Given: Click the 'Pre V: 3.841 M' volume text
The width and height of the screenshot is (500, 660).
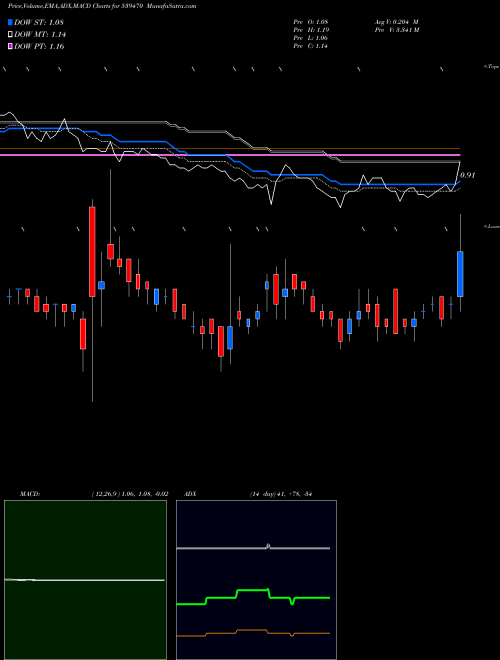Looking at the screenshot, I should click(396, 30).
